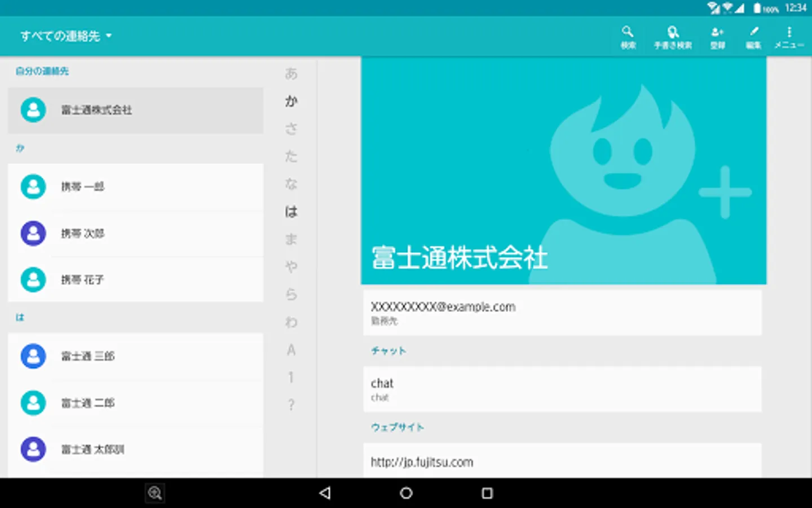Jump to index letter さ
This screenshot has width=812, height=508.
(291, 129)
